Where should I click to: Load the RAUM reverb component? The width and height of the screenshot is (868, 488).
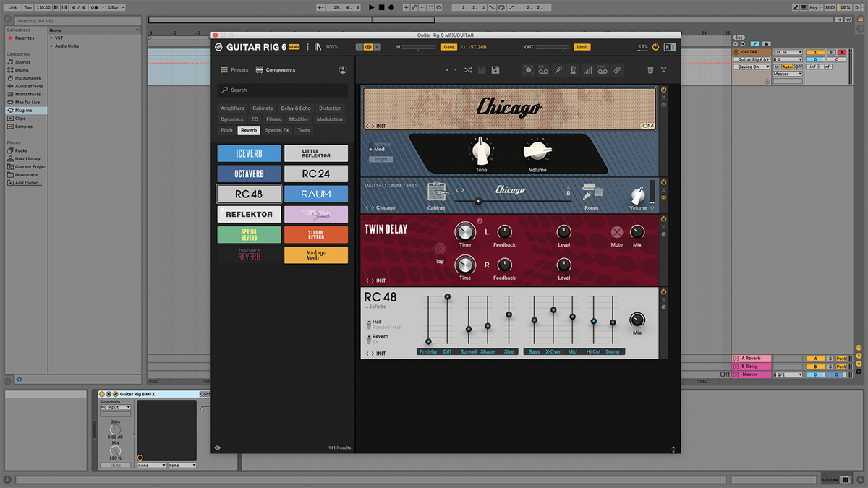click(x=316, y=194)
